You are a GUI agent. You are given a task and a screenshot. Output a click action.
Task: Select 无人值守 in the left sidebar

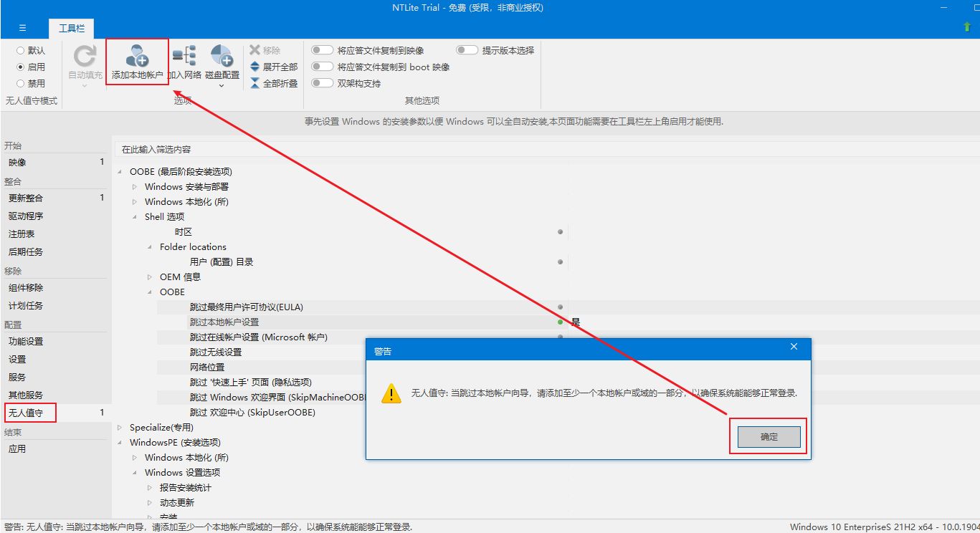pyautogui.click(x=26, y=413)
